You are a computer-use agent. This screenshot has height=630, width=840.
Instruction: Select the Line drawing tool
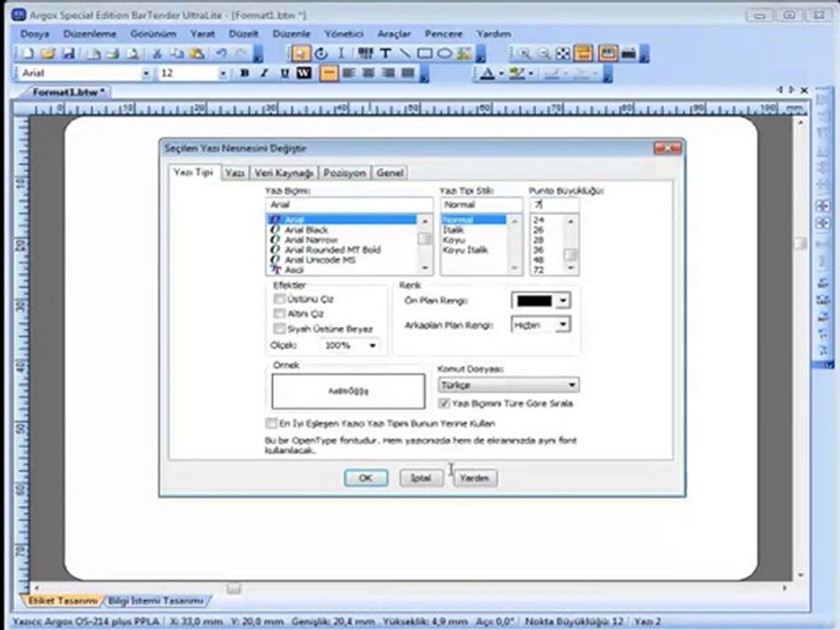pos(405,54)
